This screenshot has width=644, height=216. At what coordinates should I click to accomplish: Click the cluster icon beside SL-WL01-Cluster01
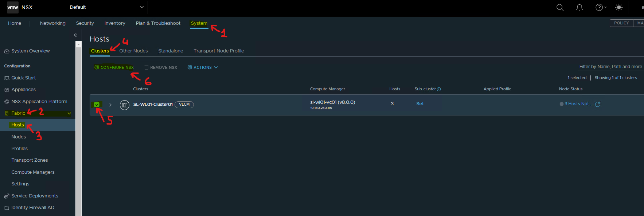pyautogui.click(x=125, y=105)
